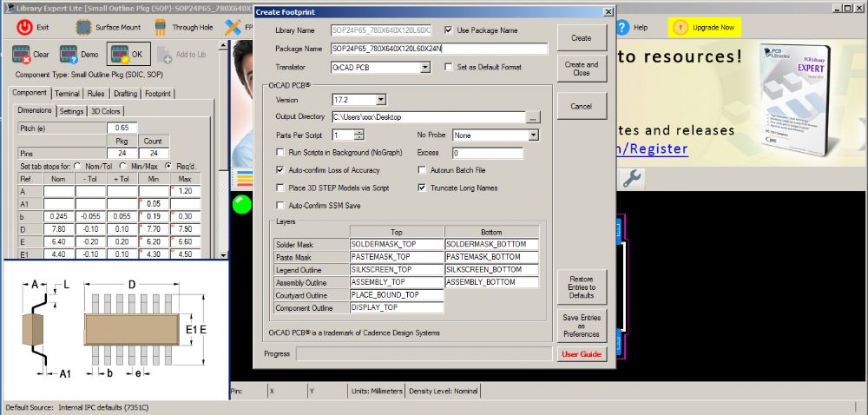Open the No Probe dropdown
Screen dimensions: 868x415
click(x=533, y=135)
